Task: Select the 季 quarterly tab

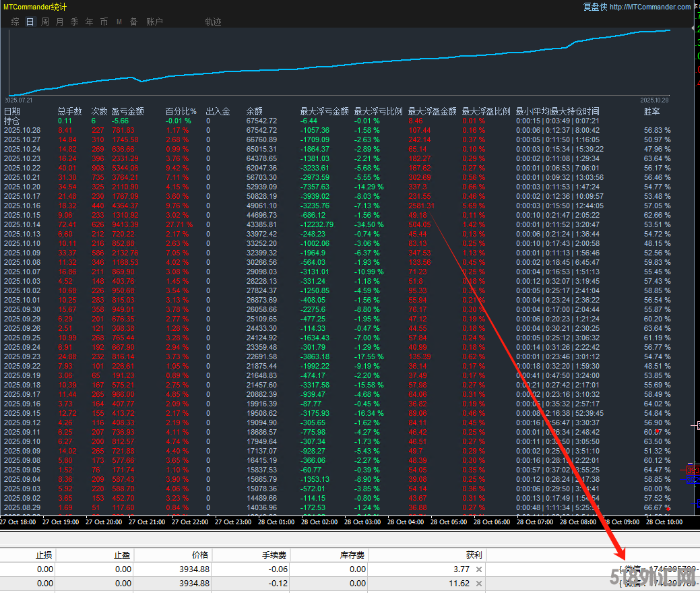Action: tap(74, 22)
